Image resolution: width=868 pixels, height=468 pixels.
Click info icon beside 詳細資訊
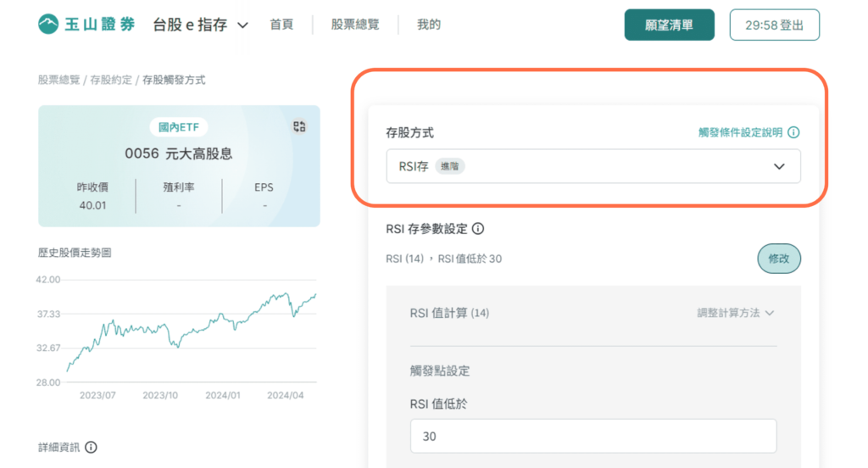pos(92,447)
